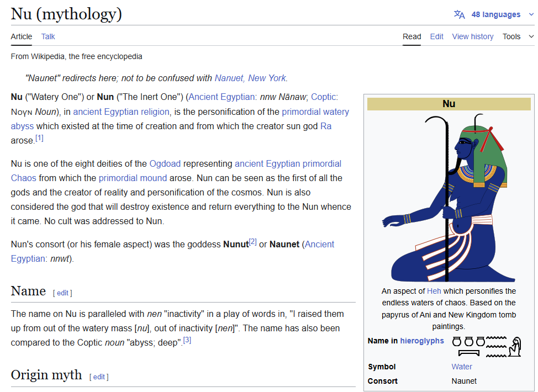
Task: Open the Talk tab
Action: click(48, 36)
